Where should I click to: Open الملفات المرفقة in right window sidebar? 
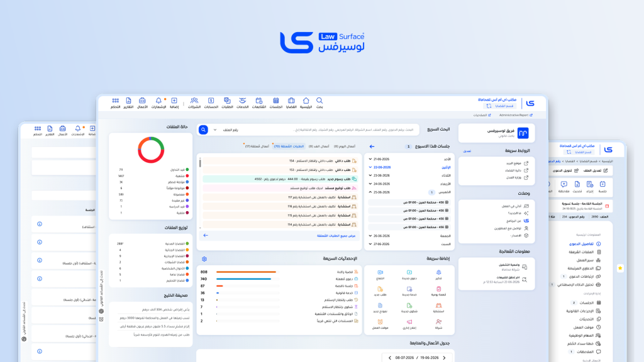[x=584, y=252]
